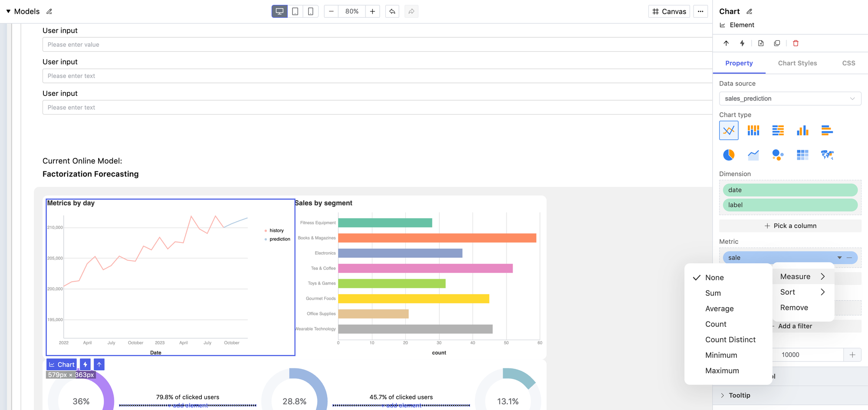Switch to tablet preview mode
Viewport: 868px width, 410px height.
pos(295,12)
